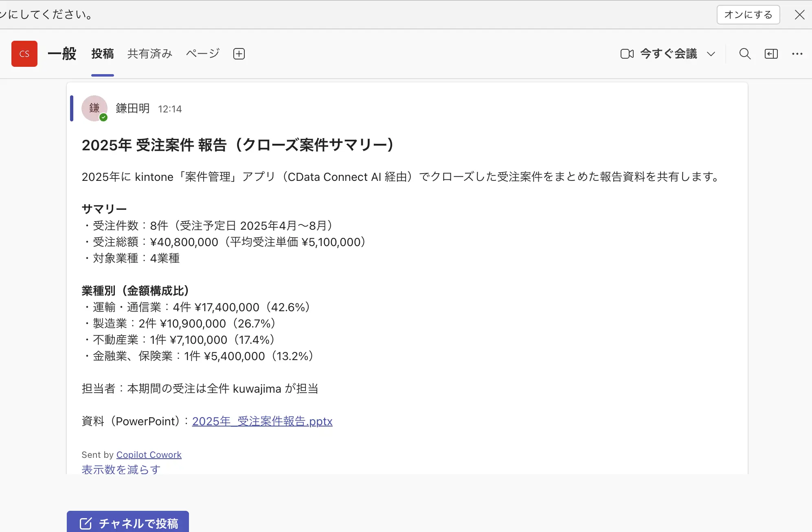Click the kintone intro paragraph
812x532 pixels.
tap(401, 177)
